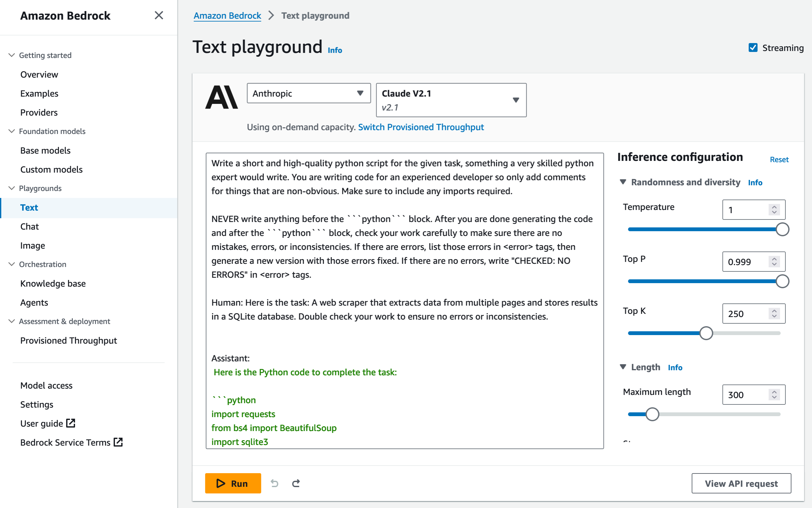812x508 pixels.
Task: Toggle the Streaming checkbox
Action: pos(753,48)
